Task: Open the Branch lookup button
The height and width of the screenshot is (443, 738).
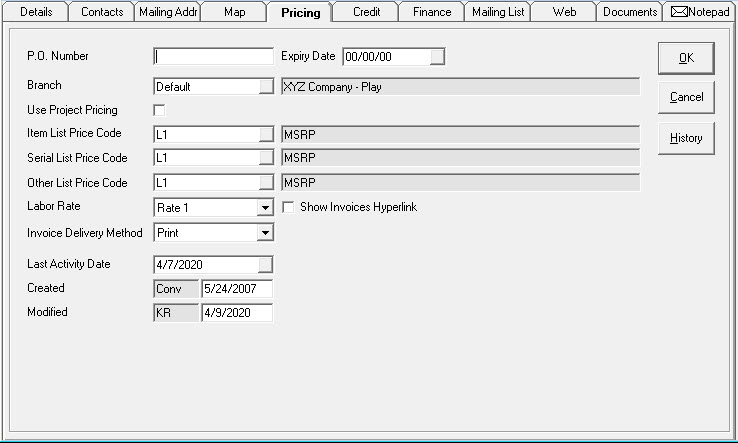Action: pyautogui.click(x=266, y=87)
